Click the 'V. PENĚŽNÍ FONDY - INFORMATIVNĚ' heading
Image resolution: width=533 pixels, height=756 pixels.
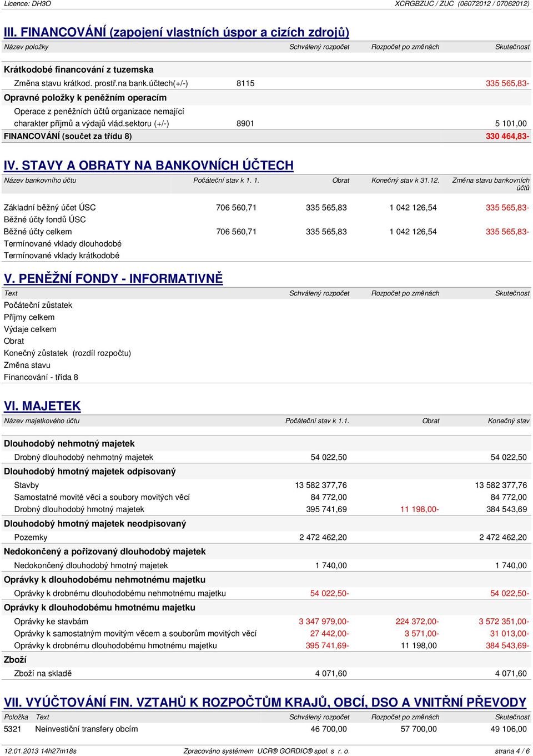[113, 279]
